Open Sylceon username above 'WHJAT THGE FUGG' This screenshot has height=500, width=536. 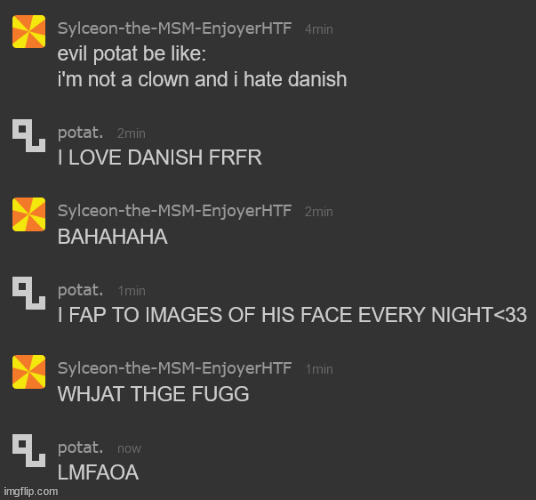point(174,368)
